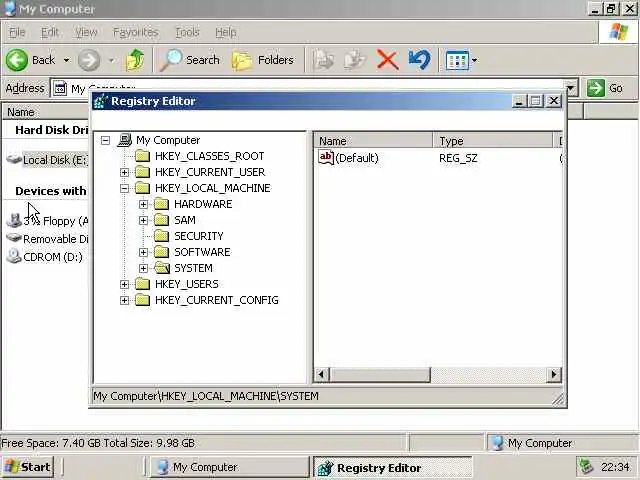Click the horizontal scrollbar thumb in values pane
This screenshot has width=640, height=480.
pos(380,375)
